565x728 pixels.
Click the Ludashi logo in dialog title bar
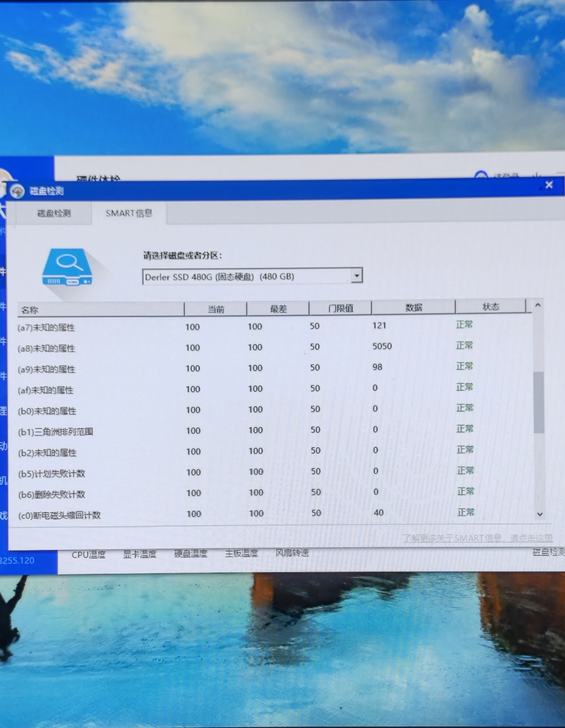pyautogui.click(x=17, y=191)
